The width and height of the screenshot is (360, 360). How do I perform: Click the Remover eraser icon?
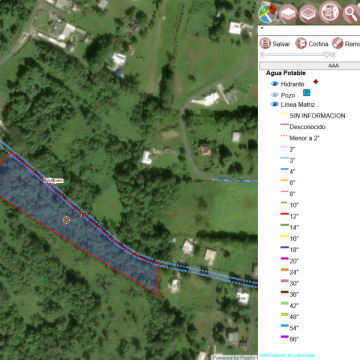coord(337,44)
